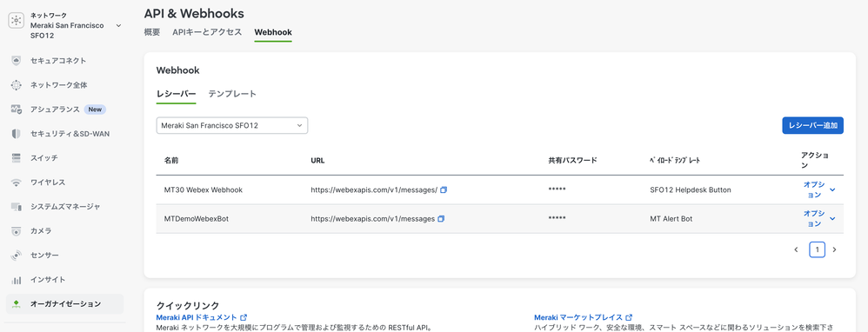This screenshot has height=332, width=868.
Task: Click the インサイト bar chart icon
Action: click(x=17, y=280)
